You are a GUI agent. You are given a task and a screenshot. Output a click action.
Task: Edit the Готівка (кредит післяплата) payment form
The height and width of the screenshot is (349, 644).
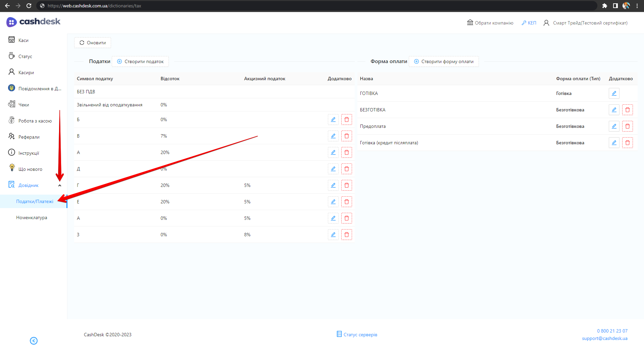coord(614,143)
